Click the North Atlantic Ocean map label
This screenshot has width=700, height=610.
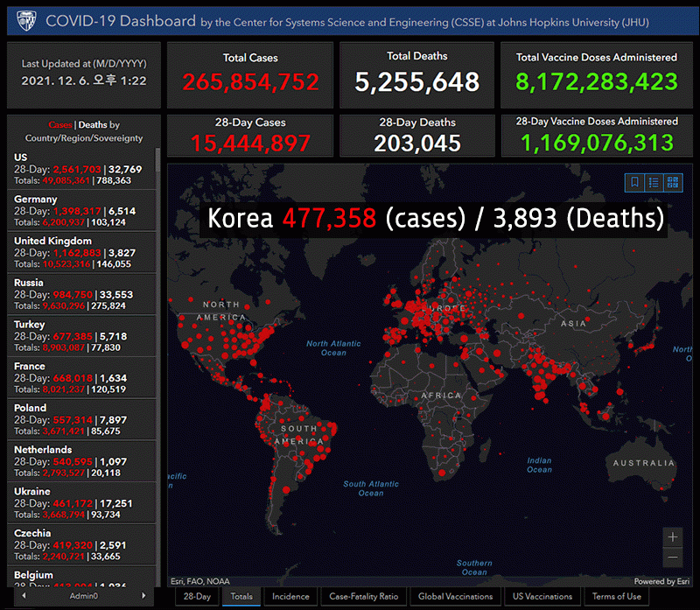(333, 347)
